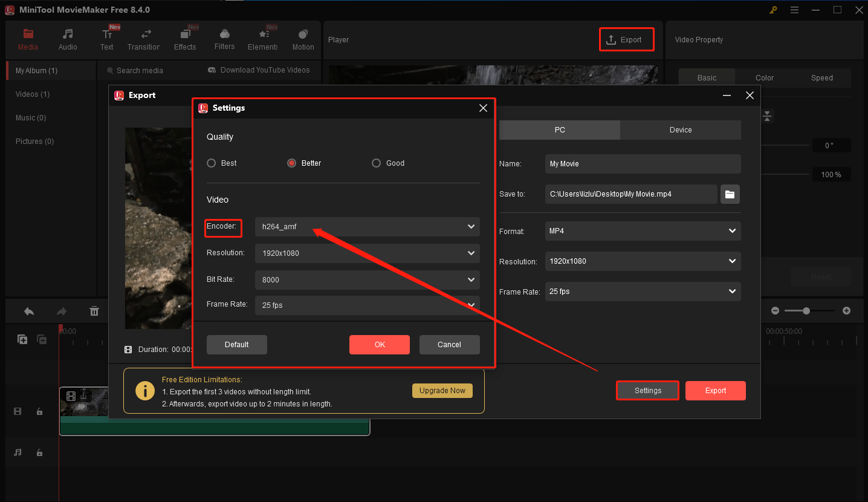Confirm settings with the OK button

pyautogui.click(x=379, y=344)
